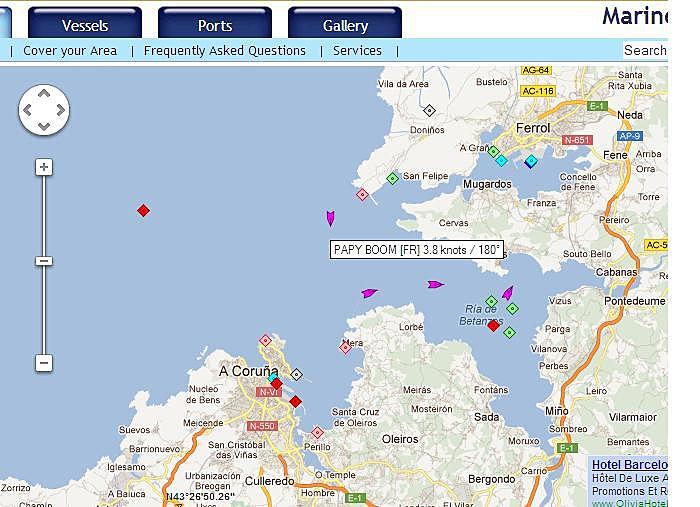Open the Ports tab
The width and height of the screenshot is (700, 507).
(x=215, y=23)
